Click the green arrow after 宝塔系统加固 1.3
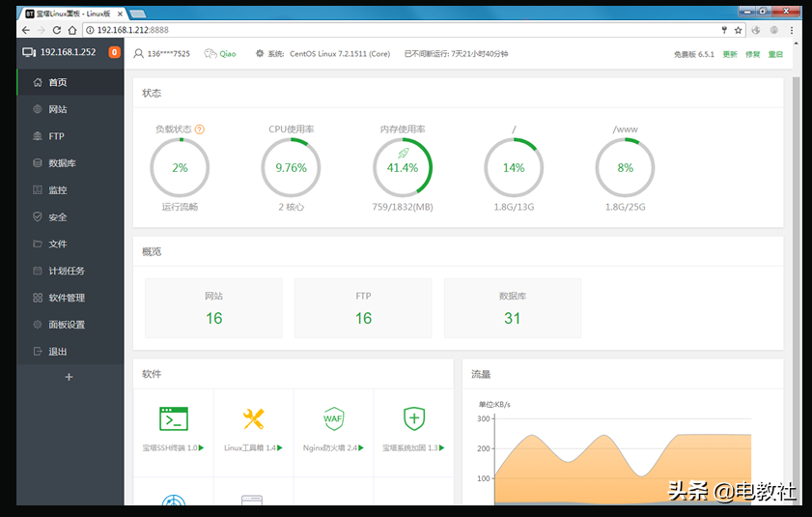This screenshot has width=812, height=517. click(x=442, y=447)
